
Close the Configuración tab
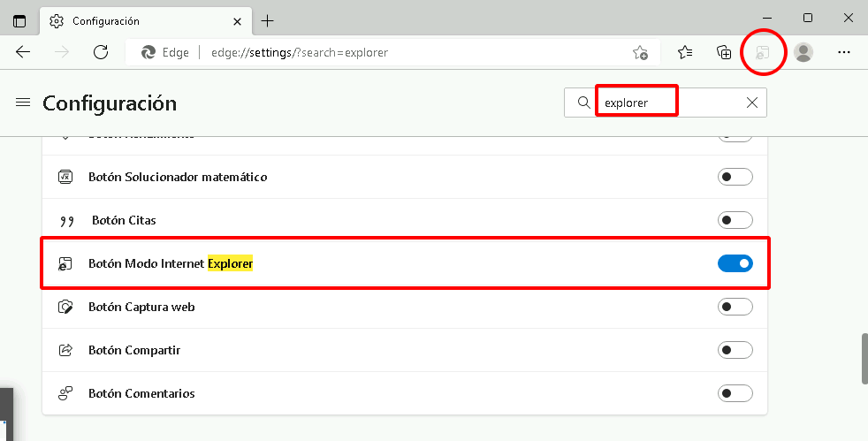(237, 21)
